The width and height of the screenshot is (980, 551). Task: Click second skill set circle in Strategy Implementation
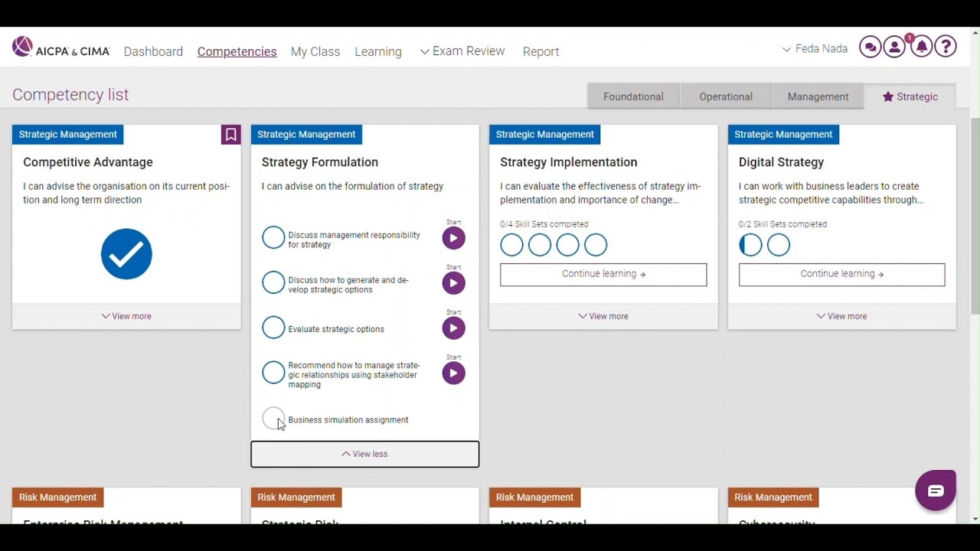[x=540, y=245]
